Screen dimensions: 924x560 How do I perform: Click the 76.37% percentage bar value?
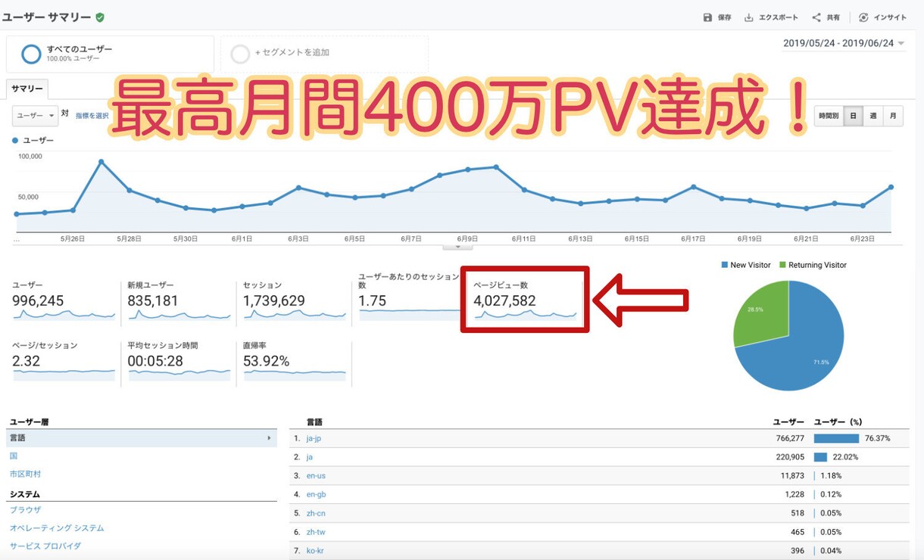click(x=877, y=438)
